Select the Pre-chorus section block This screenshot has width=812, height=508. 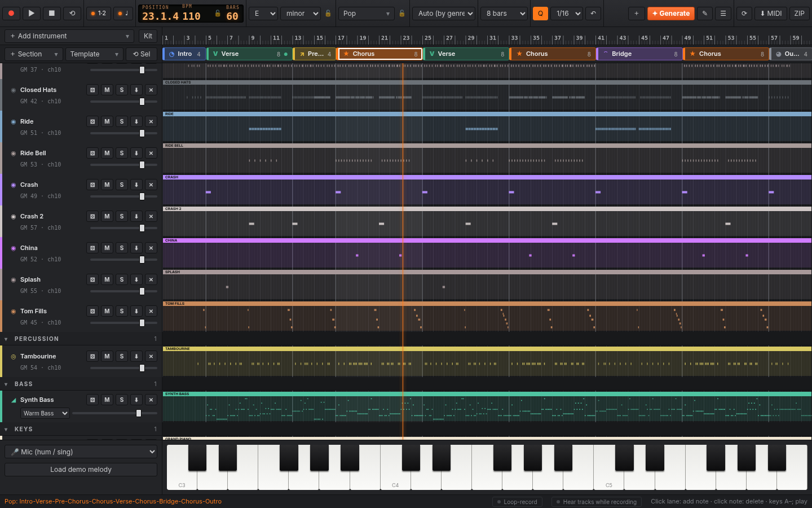tap(315, 54)
